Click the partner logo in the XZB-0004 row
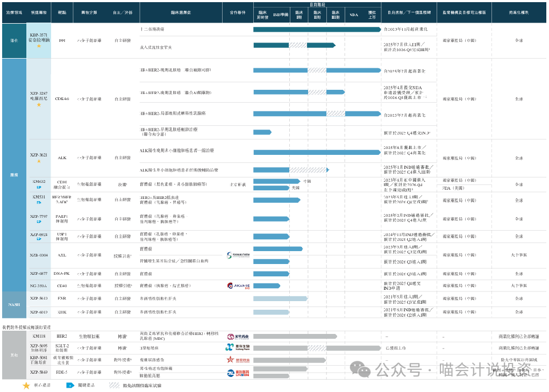549x392 pixels. tap(237, 255)
